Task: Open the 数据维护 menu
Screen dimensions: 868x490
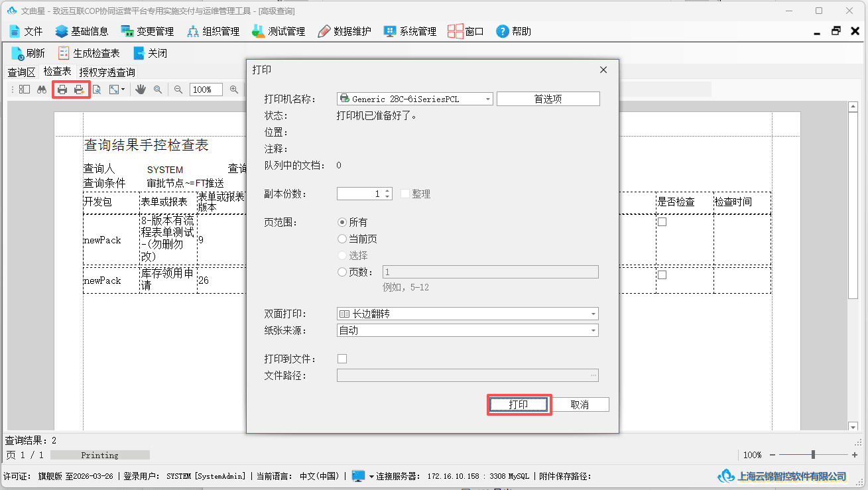Action: (x=344, y=31)
